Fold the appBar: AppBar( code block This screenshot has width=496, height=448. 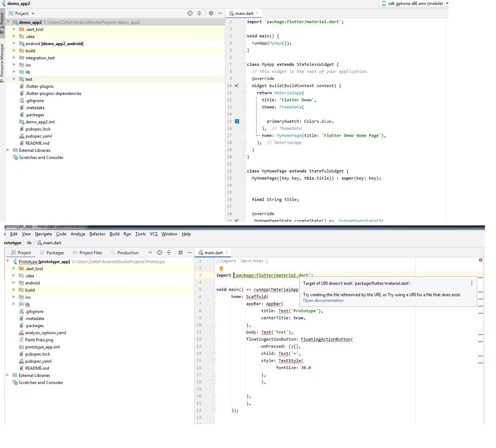point(214,304)
